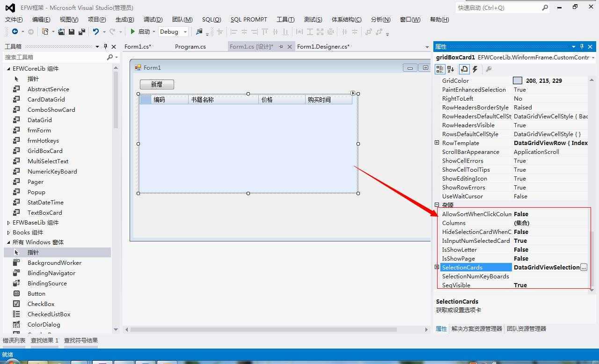599x364 pixels.
Task: Click the 购买时间 column header
Action: point(329,100)
